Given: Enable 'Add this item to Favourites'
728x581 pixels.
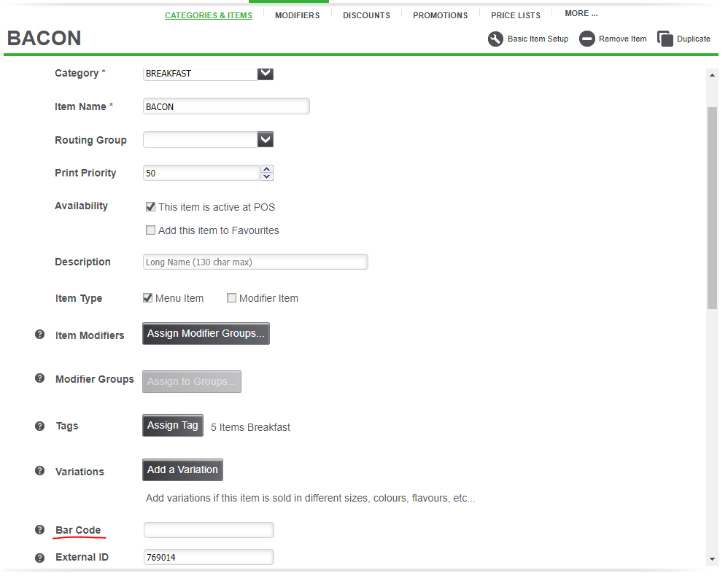Looking at the screenshot, I should pos(150,230).
